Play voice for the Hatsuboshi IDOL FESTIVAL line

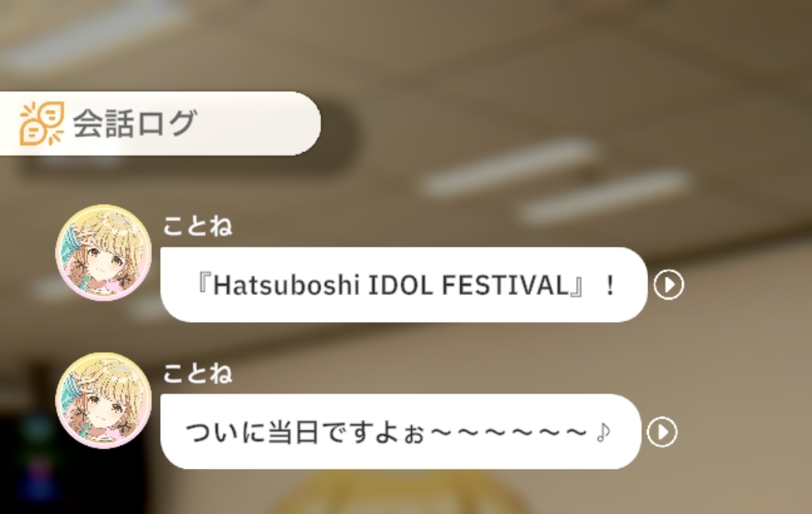668,285
